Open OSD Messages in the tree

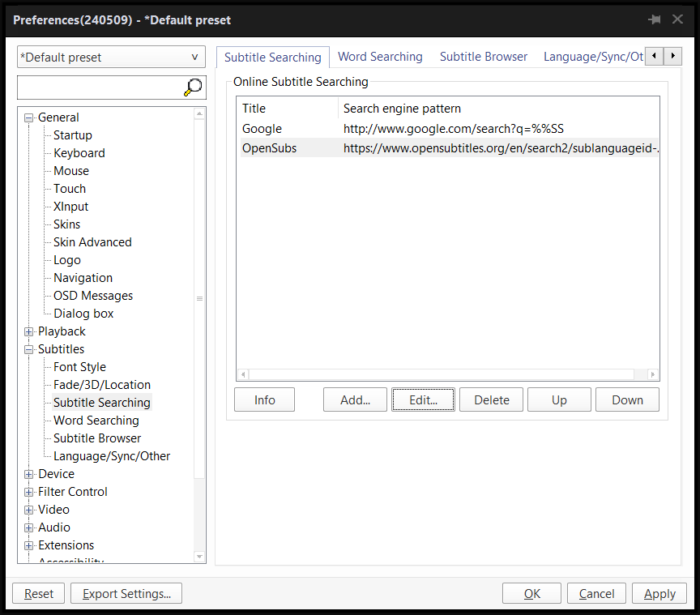coord(93,296)
